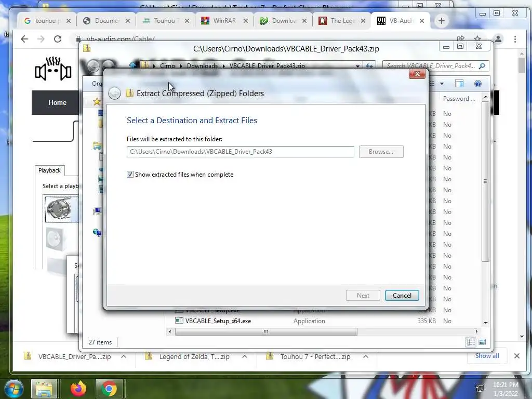Click the Explorer search magnifier icon

coord(482,66)
